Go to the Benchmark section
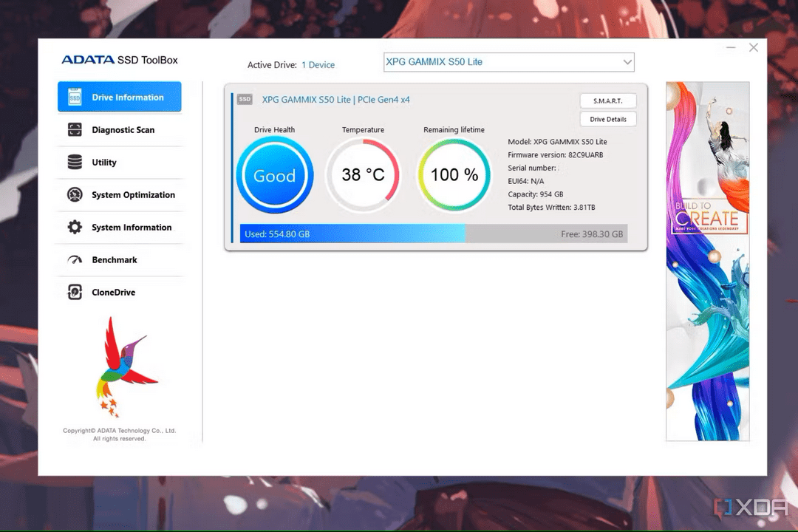 pos(115,260)
